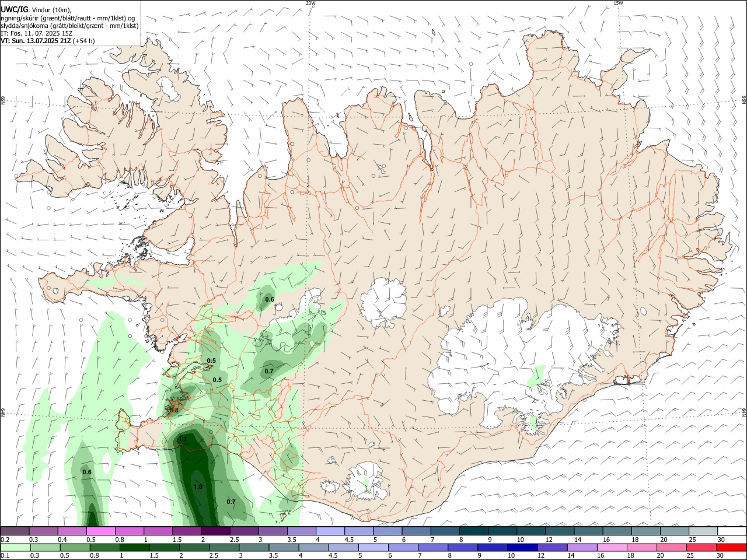
Task: Pick the pale lavender 4 swatch in upper legend
Action: pyautogui.click(x=330, y=531)
